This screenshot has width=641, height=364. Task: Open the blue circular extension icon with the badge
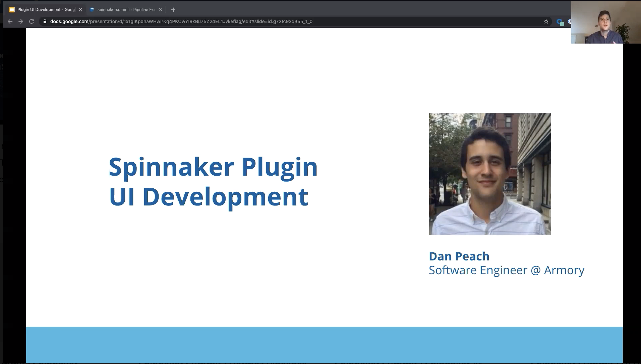click(560, 22)
